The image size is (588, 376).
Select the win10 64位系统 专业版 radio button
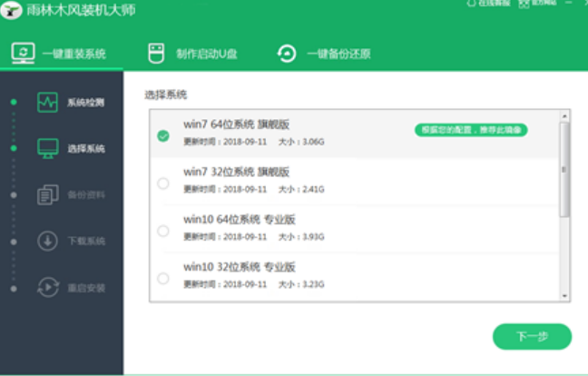163,231
